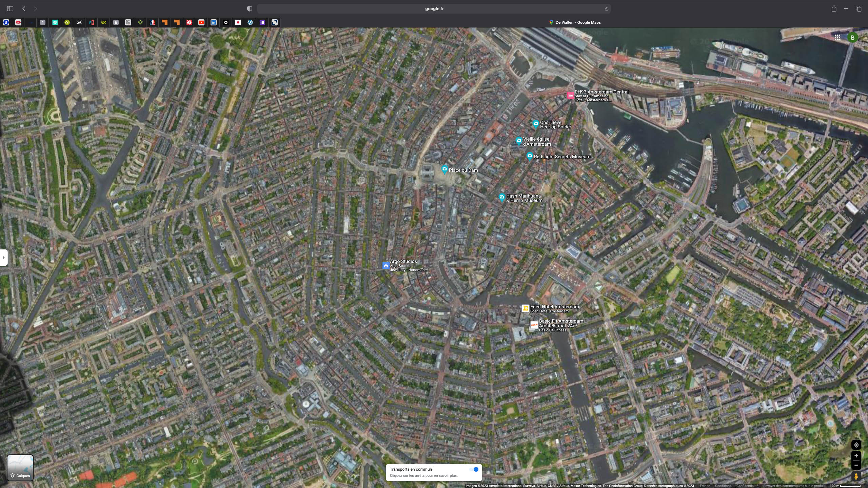Open the Japanese flag pinned tab
This screenshot has height=488, width=868.
(238, 22)
